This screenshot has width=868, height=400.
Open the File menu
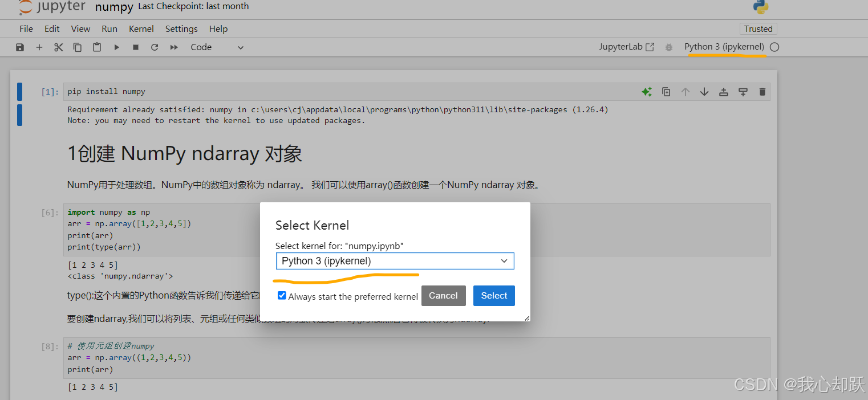(26, 29)
